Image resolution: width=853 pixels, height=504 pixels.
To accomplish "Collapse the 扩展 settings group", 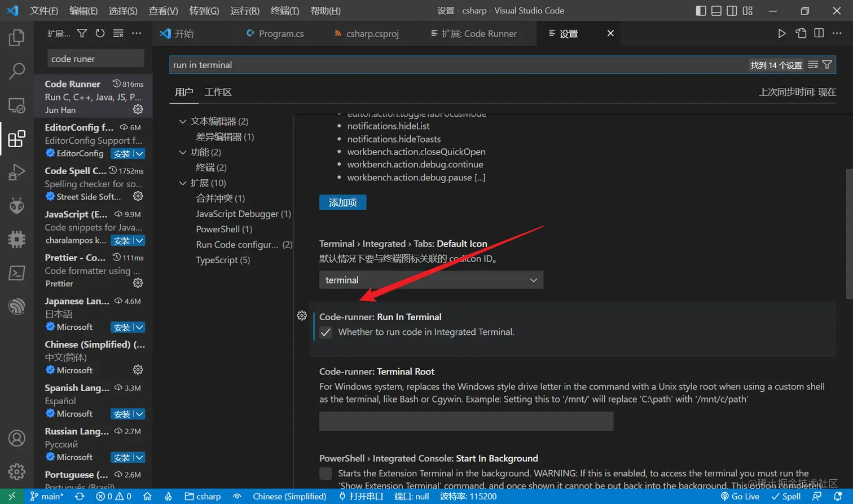I will (x=182, y=183).
